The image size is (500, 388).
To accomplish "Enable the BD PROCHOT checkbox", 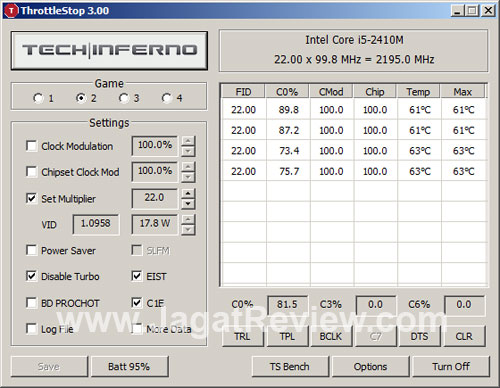I will 31,303.
